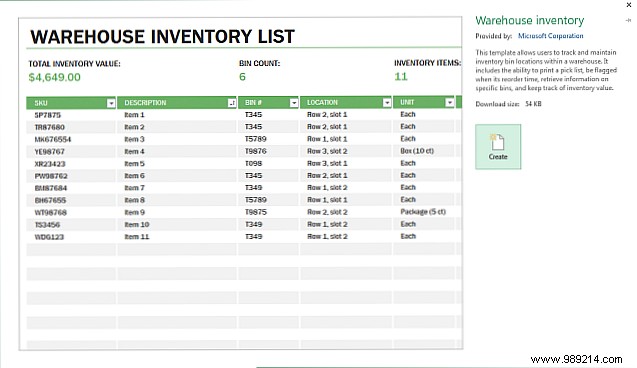Click the unit cell Box (10 ct)

point(417,151)
